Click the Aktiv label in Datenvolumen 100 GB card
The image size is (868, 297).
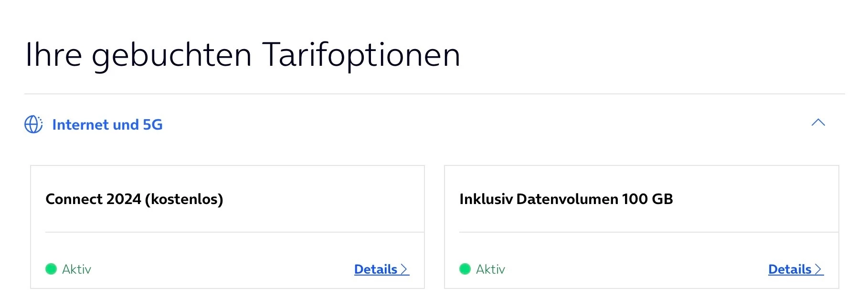coord(490,269)
